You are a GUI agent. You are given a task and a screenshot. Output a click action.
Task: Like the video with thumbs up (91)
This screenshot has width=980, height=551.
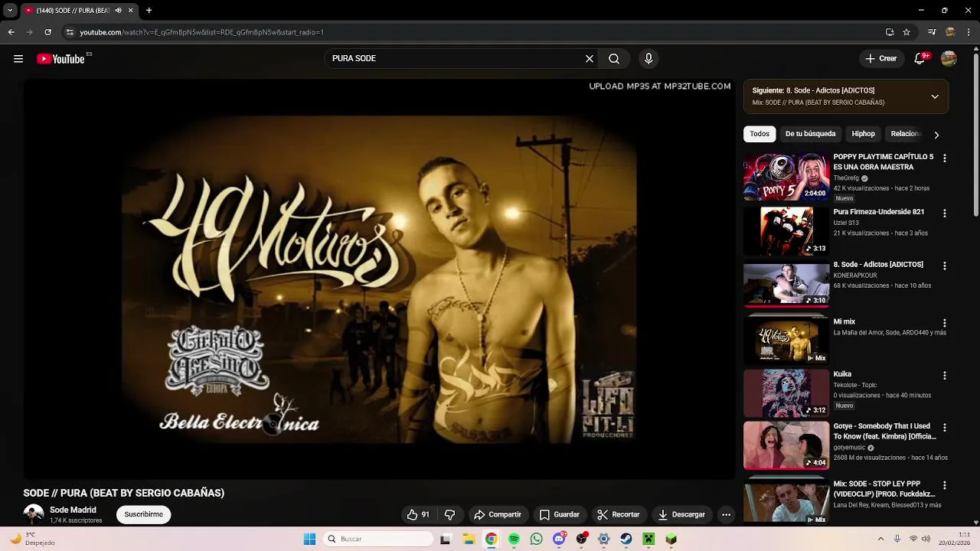(419, 515)
